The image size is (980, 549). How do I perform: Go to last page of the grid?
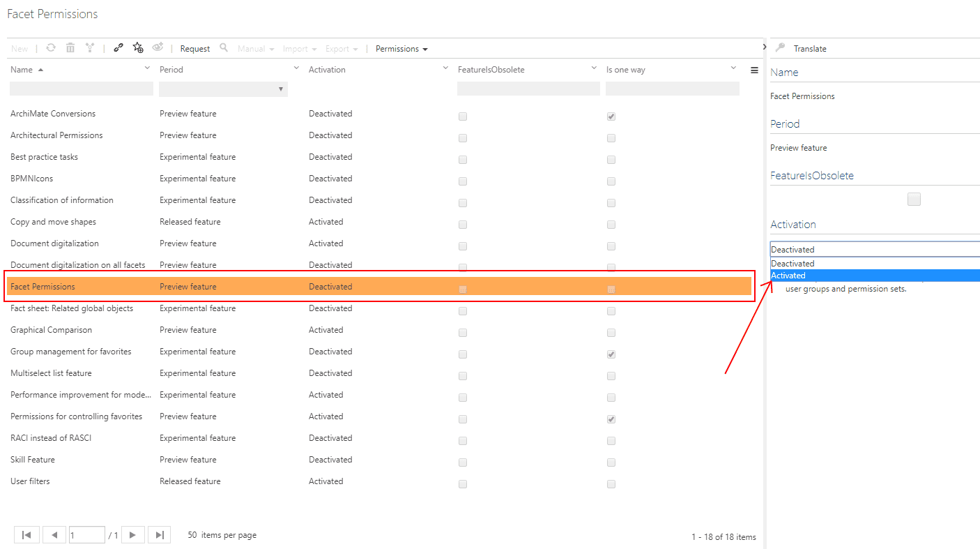tap(160, 535)
